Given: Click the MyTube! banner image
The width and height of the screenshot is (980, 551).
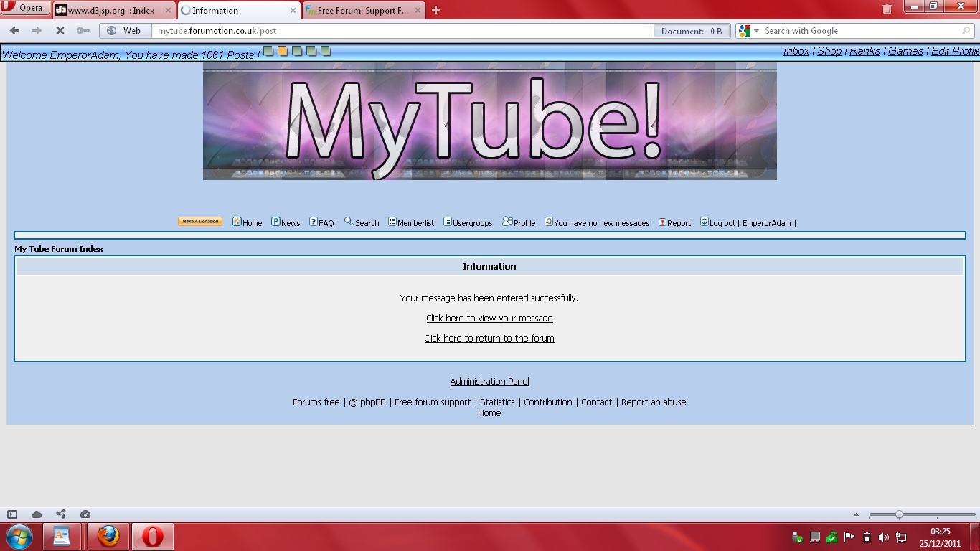Looking at the screenshot, I should (490, 121).
